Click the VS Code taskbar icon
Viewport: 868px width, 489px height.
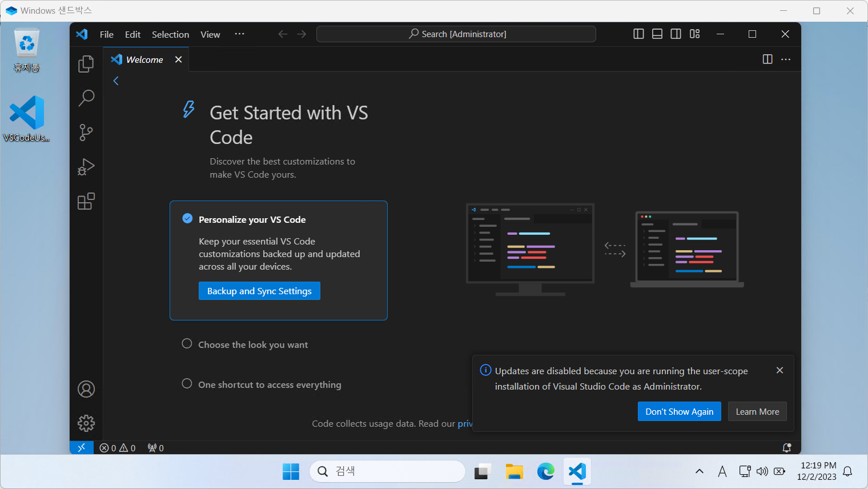(577, 471)
